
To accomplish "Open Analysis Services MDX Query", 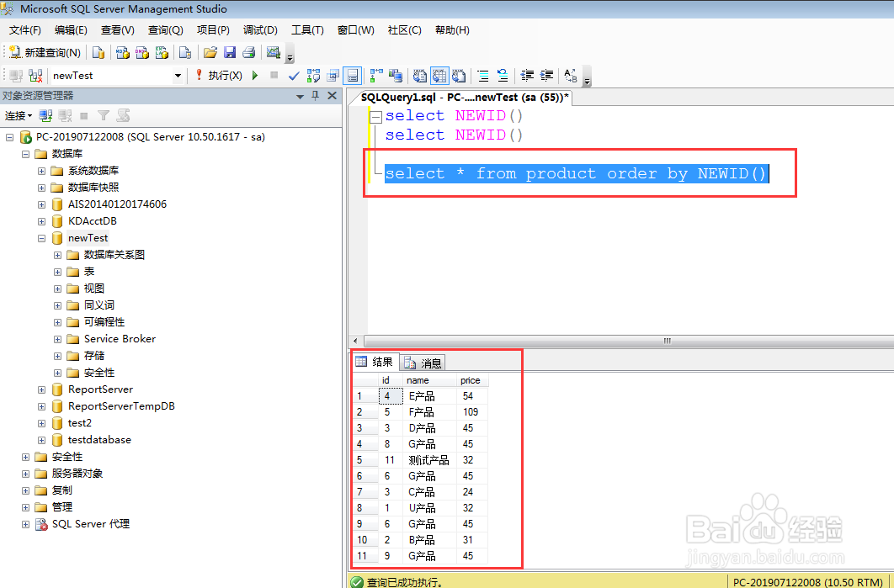I will pyautogui.click(x=123, y=52).
